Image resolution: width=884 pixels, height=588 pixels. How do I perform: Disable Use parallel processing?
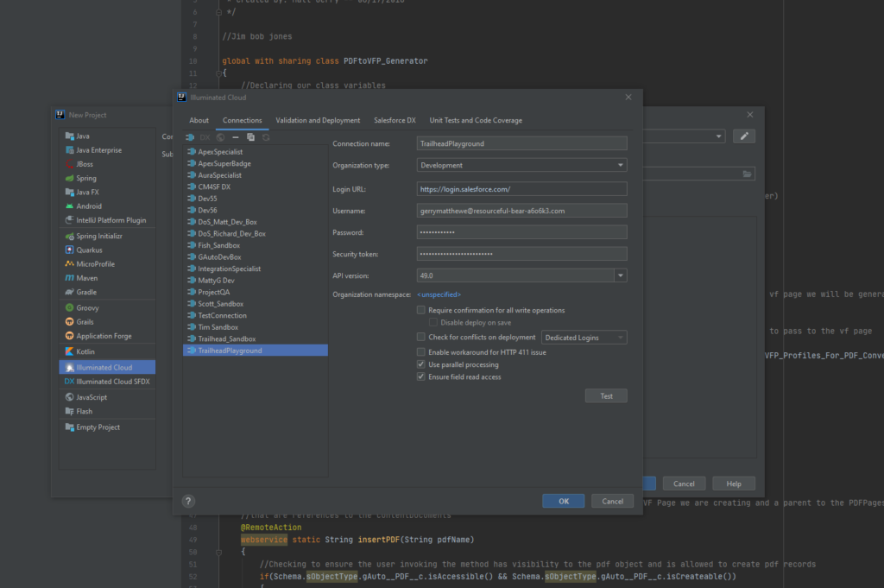click(x=421, y=364)
